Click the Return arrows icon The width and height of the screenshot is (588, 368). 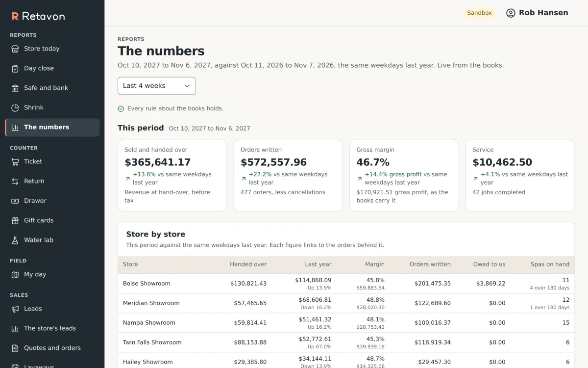15,181
